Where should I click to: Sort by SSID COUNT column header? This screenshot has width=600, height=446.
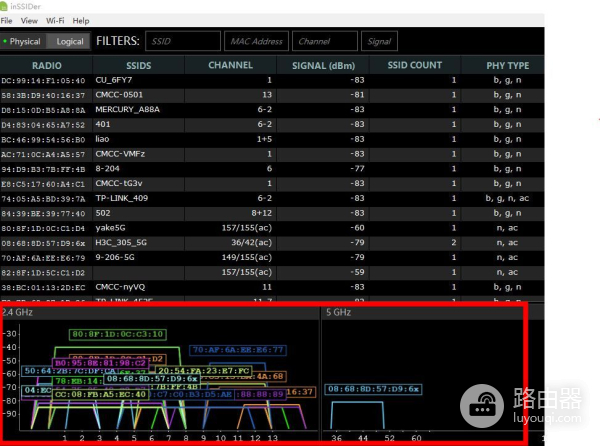(x=414, y=65)
